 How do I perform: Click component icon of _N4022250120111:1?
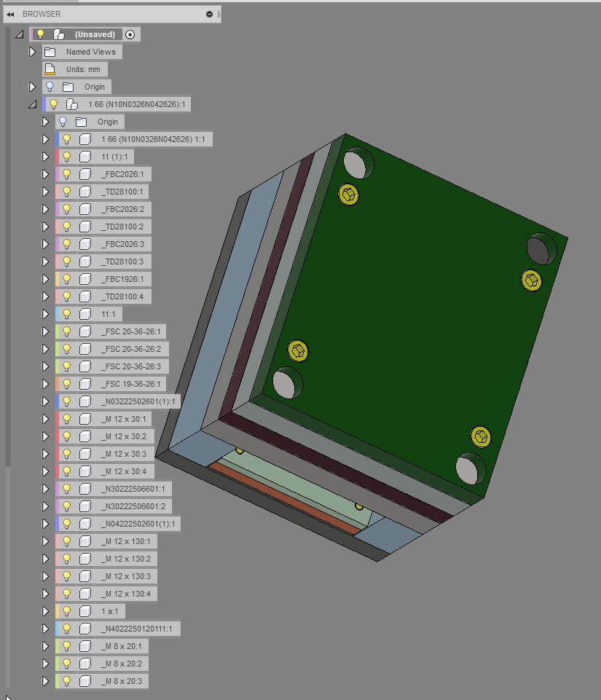pyautogui.click(x=85, y=629)
